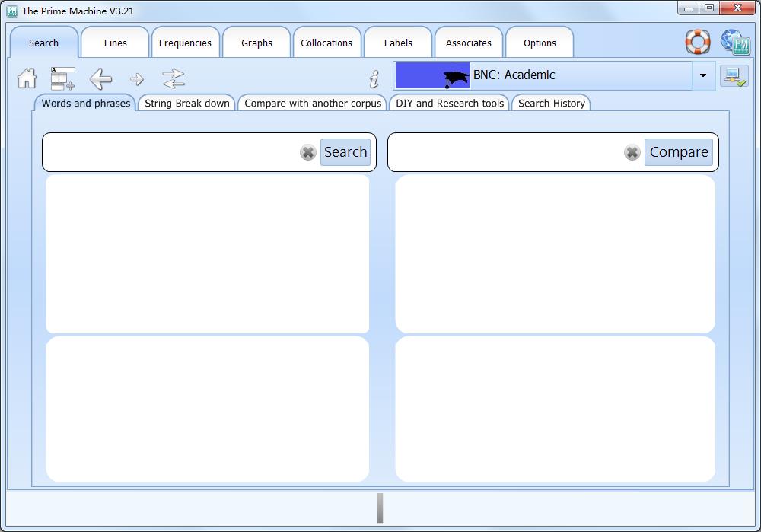Open the BNC: Academic corpus selector
761x532 pixels.
[554, 75]
